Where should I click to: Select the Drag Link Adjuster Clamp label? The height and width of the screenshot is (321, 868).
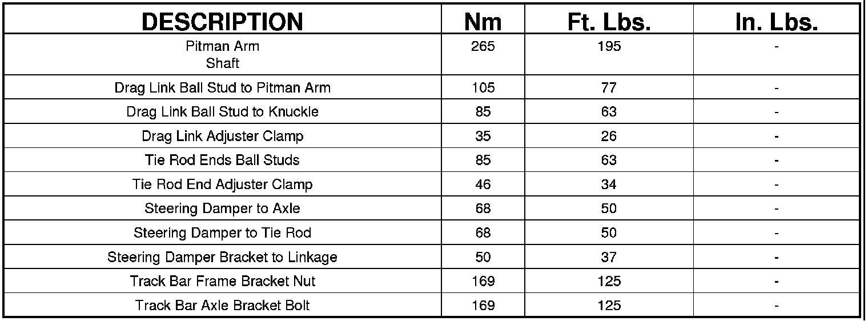click(x=222, y=137)
